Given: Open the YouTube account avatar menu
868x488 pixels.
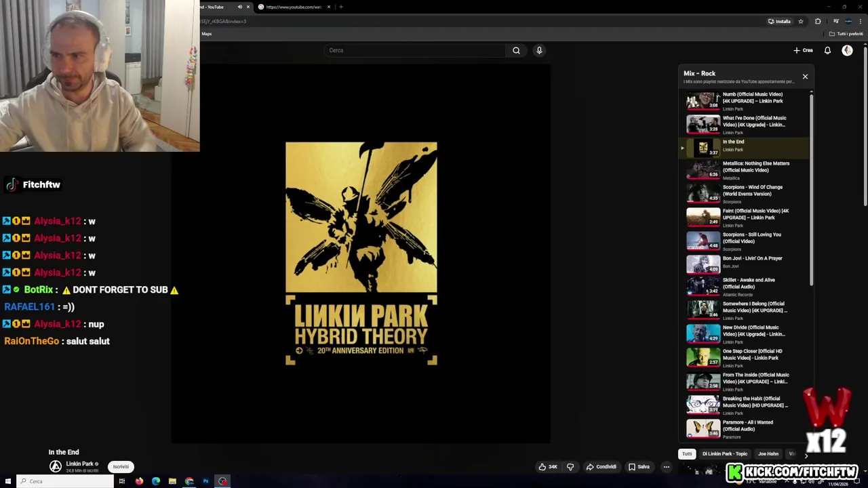Looking at the screenshot, I should pyautogui.click(x=847, y=50).
